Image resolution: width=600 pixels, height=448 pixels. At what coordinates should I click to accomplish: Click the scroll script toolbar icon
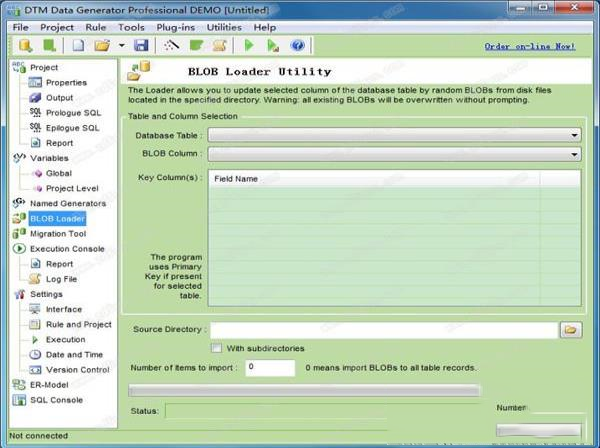pyautogui.click(x=220, y=46)
